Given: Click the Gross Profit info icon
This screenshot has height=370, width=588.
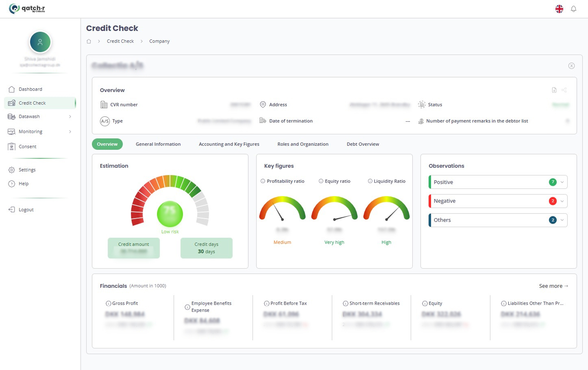Looking at the screenshot, I should pyautogui.click(x=108, y=303).
